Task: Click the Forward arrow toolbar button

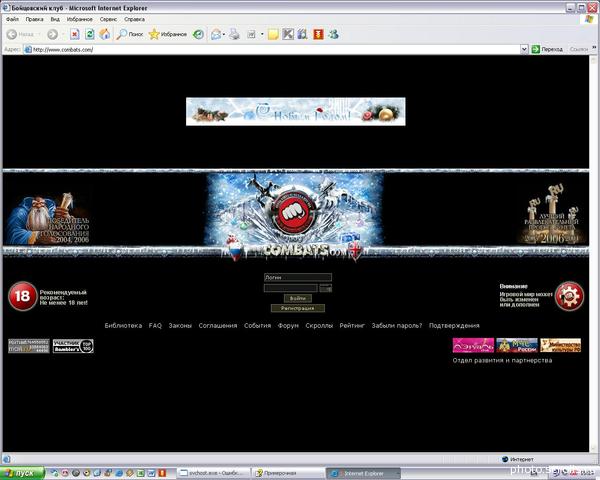Action: pyautogui.click(x=53, y=34)
